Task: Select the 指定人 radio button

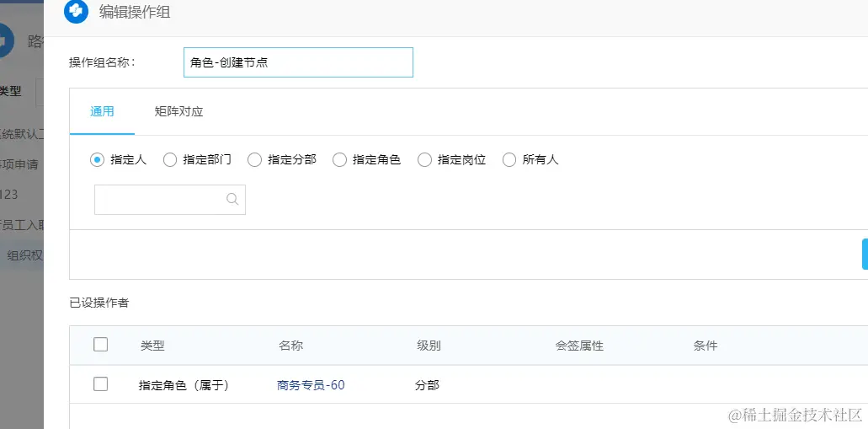Action: 97,160
